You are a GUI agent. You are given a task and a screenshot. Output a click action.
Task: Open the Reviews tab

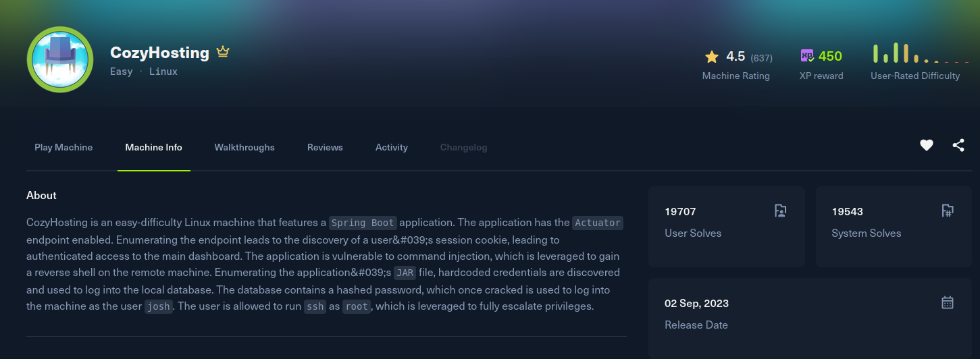(325, 147)
